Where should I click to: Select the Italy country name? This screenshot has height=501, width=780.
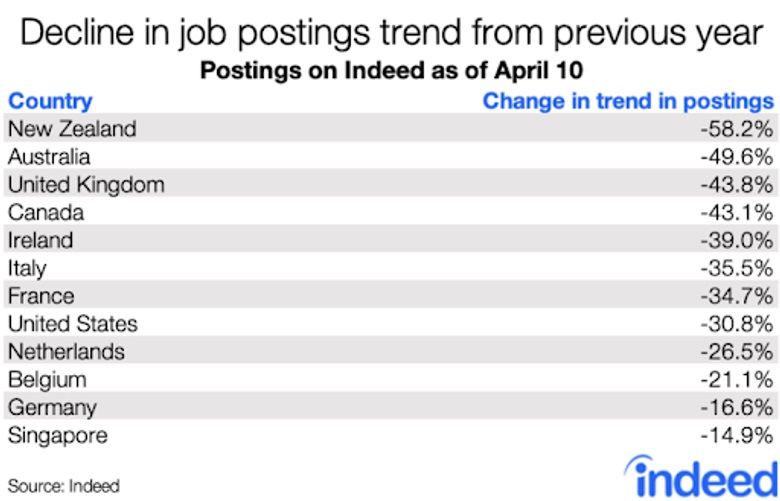[x=27, y=269]
